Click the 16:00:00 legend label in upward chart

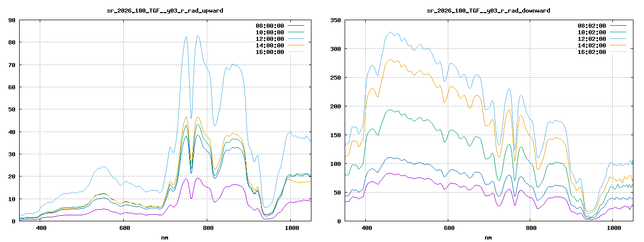tap(270, 52)
